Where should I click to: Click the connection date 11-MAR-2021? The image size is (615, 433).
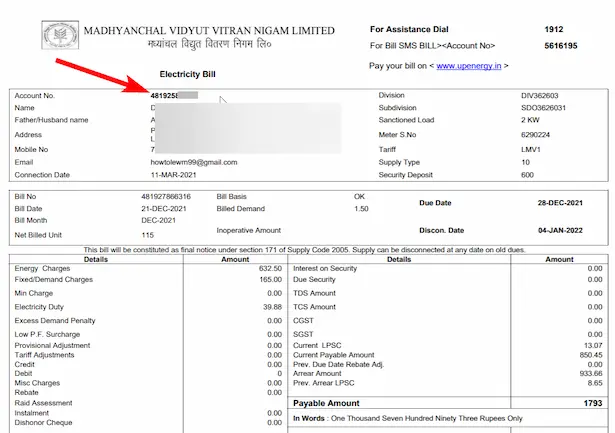(173, 175)
